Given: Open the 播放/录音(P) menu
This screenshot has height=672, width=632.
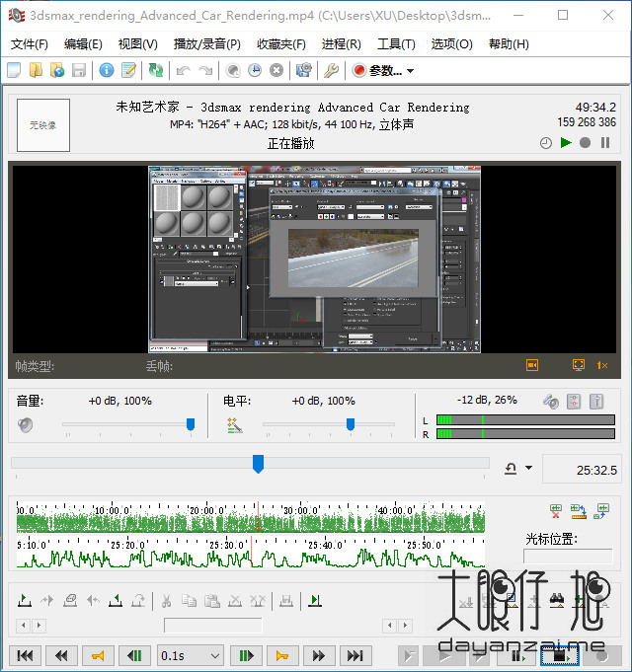Looking at the screenshot, I should pyautogui.click(x=207, y=44).
